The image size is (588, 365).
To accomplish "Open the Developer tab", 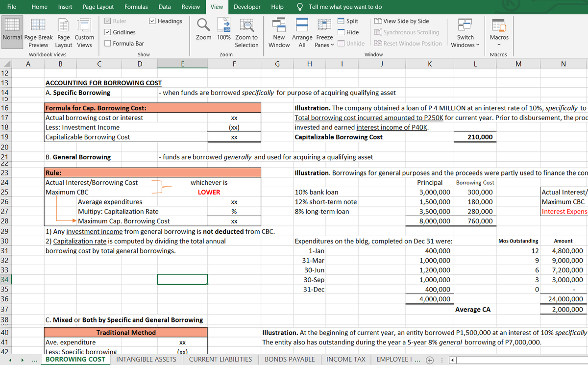I will tap(247, 7).
